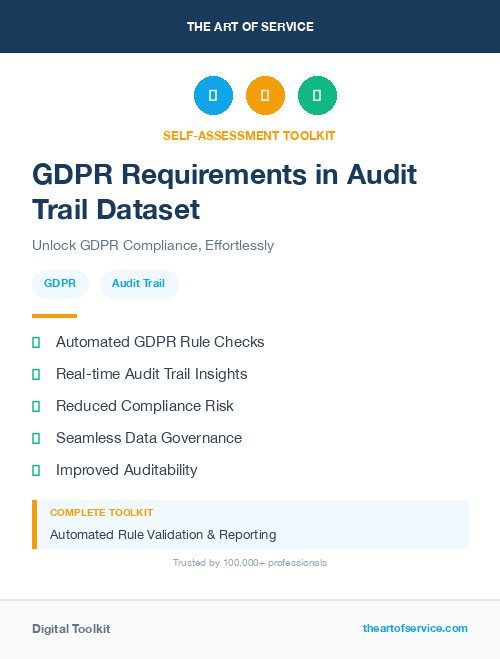
Task: Click the Reduced Compliance Risk text
Action: coord(145,406)
